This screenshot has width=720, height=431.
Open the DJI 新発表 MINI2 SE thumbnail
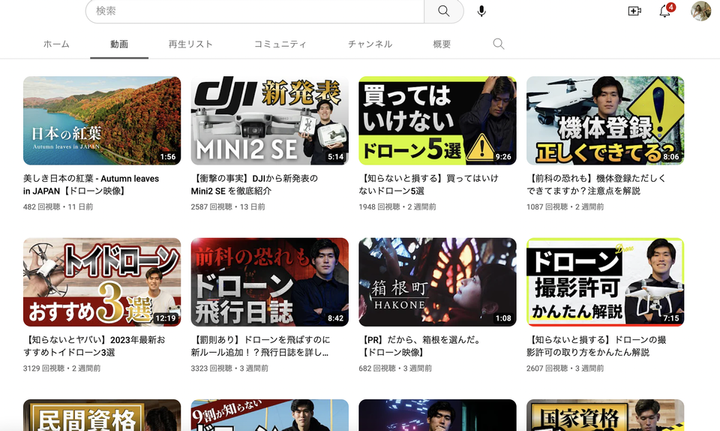270,121
